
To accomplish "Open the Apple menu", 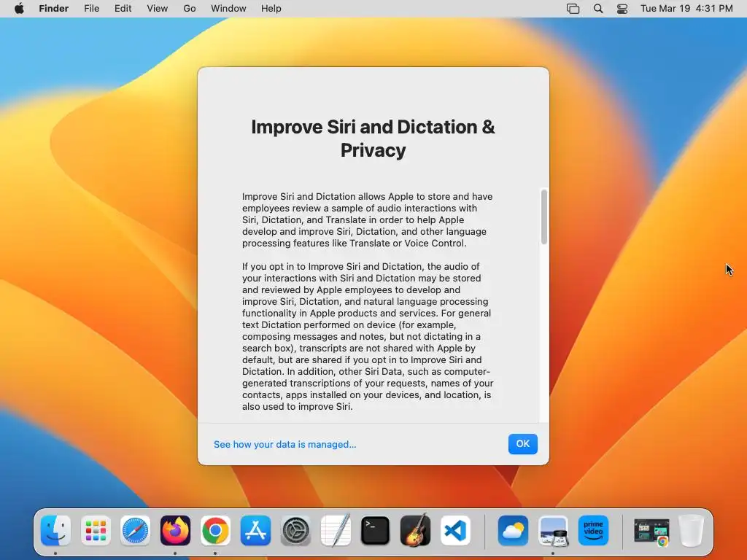I will point(19,9).
